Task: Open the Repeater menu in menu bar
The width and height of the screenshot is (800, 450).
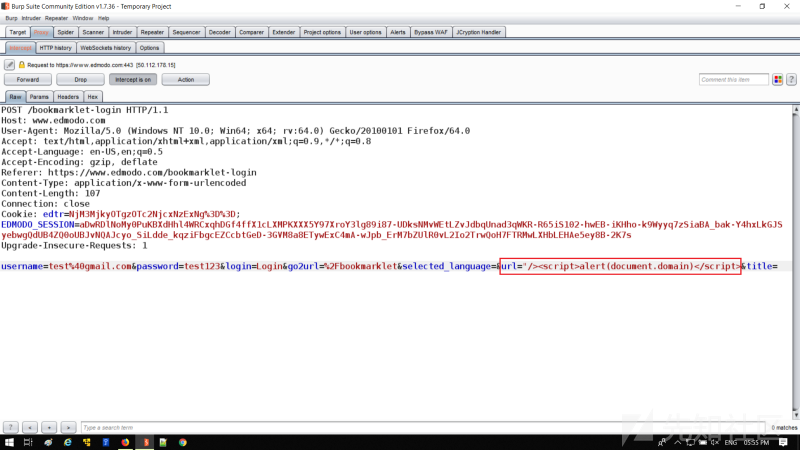Action: [56, 18]
